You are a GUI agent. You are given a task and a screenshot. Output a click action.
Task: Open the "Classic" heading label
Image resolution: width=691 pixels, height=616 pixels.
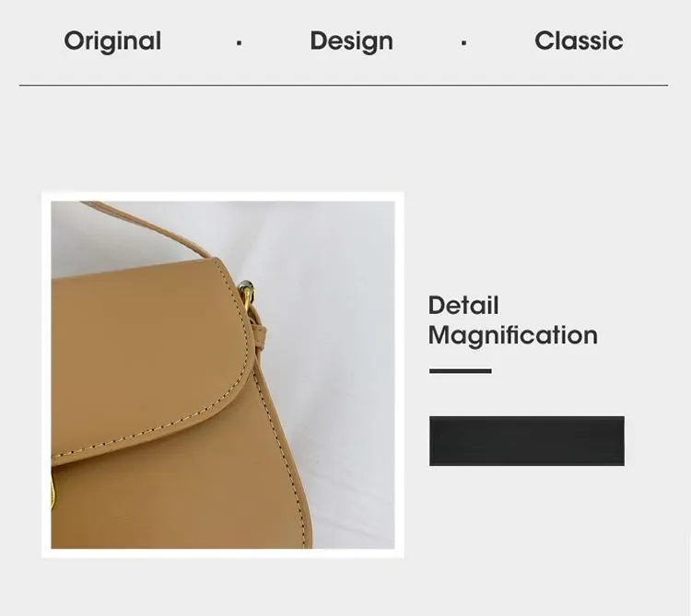click(x=579, y=41)
